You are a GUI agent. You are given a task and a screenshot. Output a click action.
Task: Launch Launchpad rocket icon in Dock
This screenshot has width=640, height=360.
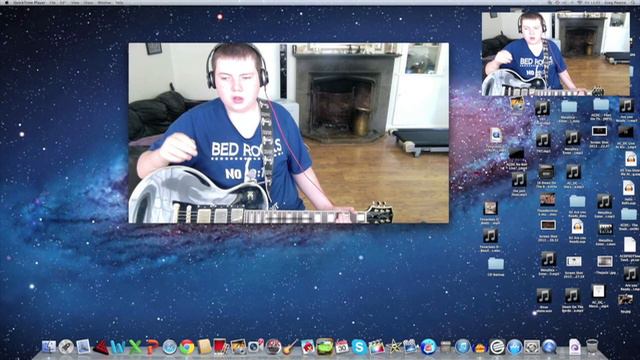coord(66,347)
